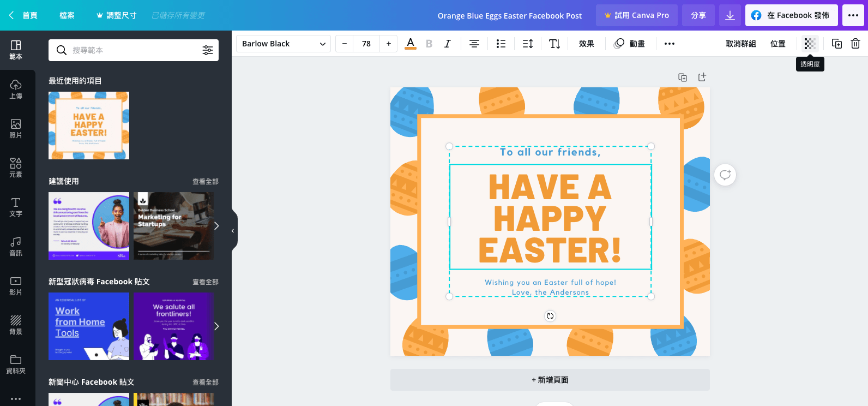Open the 文字 text sidebar tab

coord(16,207)
